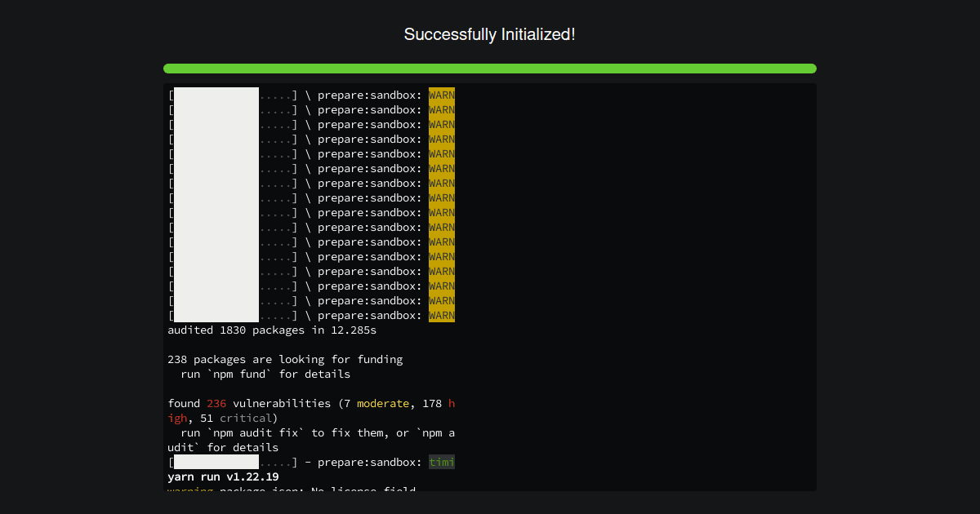Click the red '236' vulnerabilities count
This screenshot has height=514, width=980.
[x=216, y=404]
